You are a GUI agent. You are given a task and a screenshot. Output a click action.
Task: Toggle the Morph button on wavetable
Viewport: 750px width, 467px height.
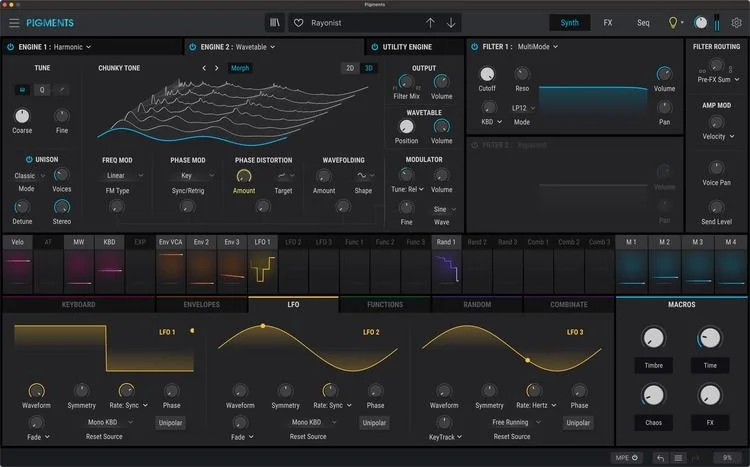point(240,68)
